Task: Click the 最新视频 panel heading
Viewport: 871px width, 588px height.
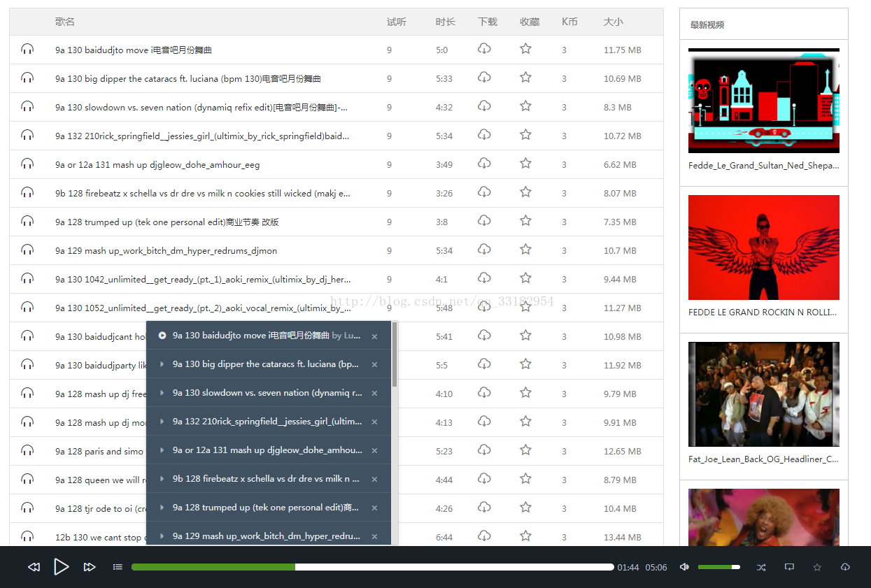Action: (707, 24)
